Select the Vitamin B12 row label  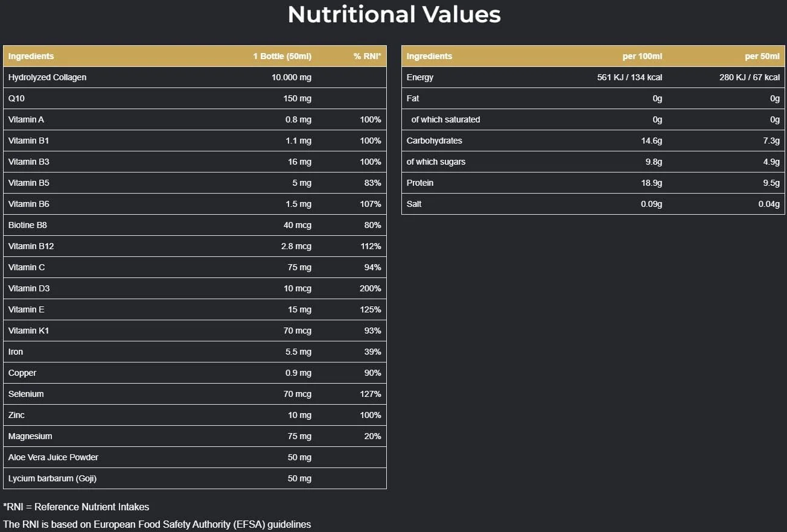pos(31,246)
